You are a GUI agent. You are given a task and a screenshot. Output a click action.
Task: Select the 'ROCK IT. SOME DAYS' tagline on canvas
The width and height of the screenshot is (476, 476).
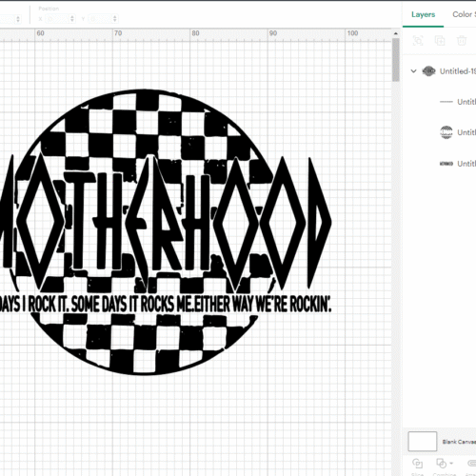click(x=165, y=304)
